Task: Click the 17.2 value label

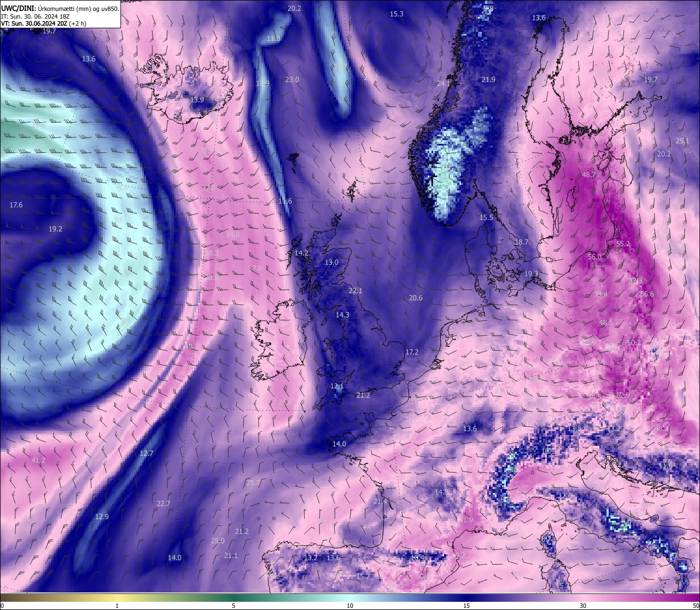Action: (412, 352)
